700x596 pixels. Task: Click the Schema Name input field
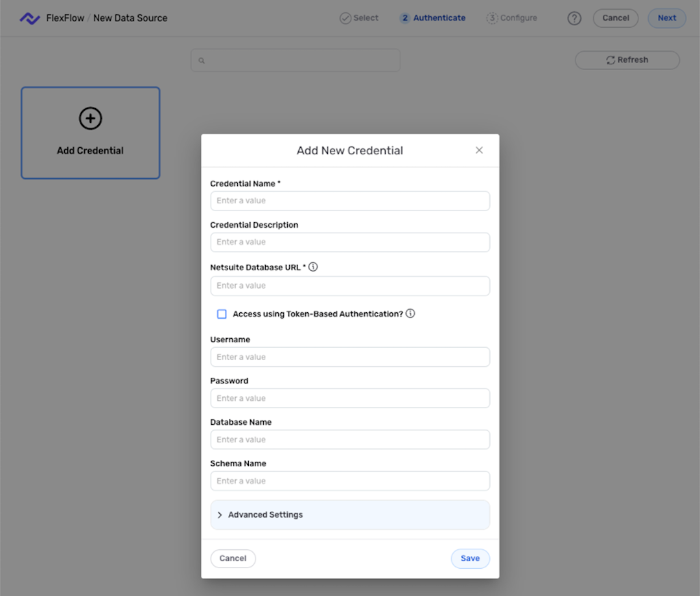(350, 481)
